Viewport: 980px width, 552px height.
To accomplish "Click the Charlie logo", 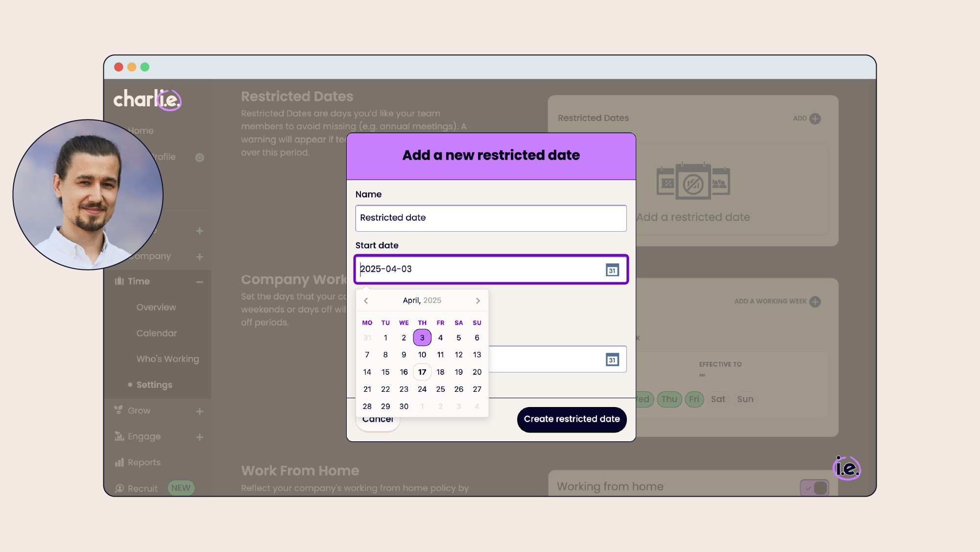I will coord(147,99).
